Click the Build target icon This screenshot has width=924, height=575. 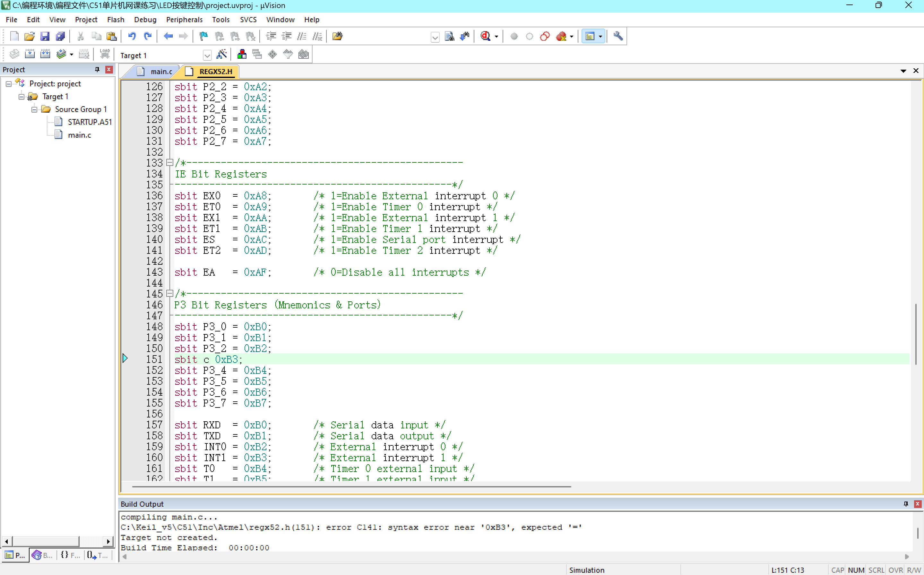pos(30,54)
